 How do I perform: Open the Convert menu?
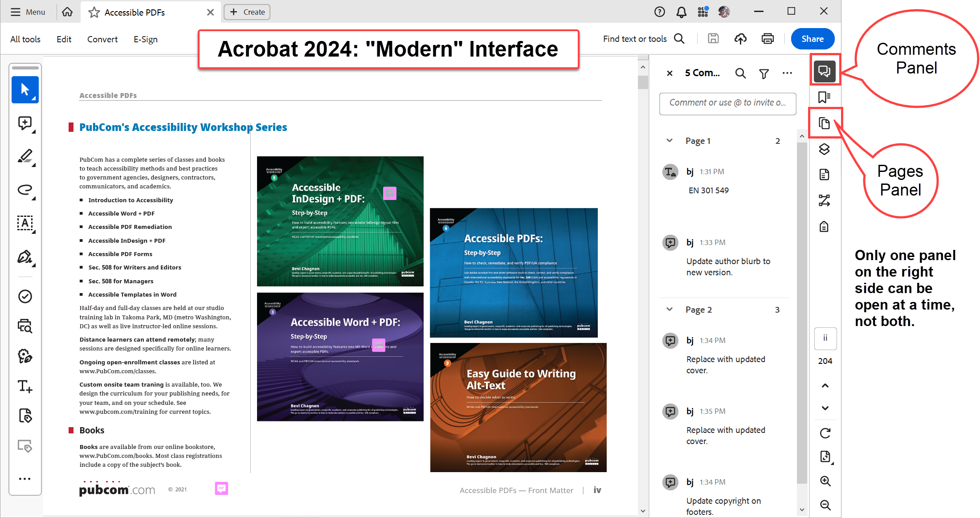[x=102, y=39]
